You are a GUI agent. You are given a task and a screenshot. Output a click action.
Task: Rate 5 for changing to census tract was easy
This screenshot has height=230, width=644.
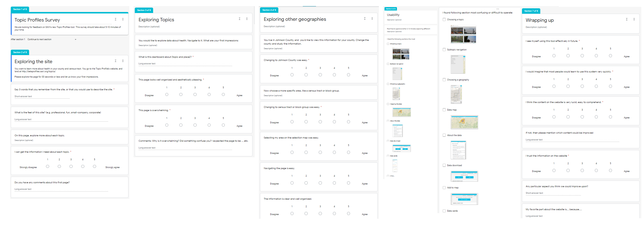349,122
